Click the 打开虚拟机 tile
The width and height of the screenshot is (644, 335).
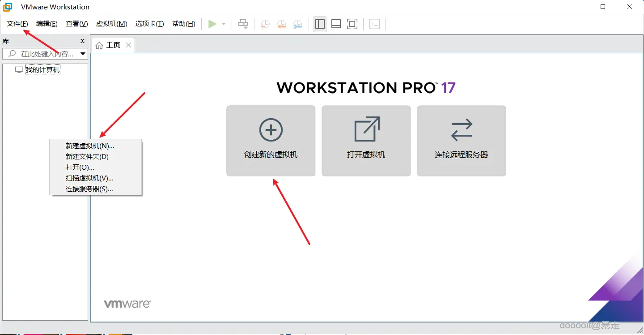coord(366,141)
